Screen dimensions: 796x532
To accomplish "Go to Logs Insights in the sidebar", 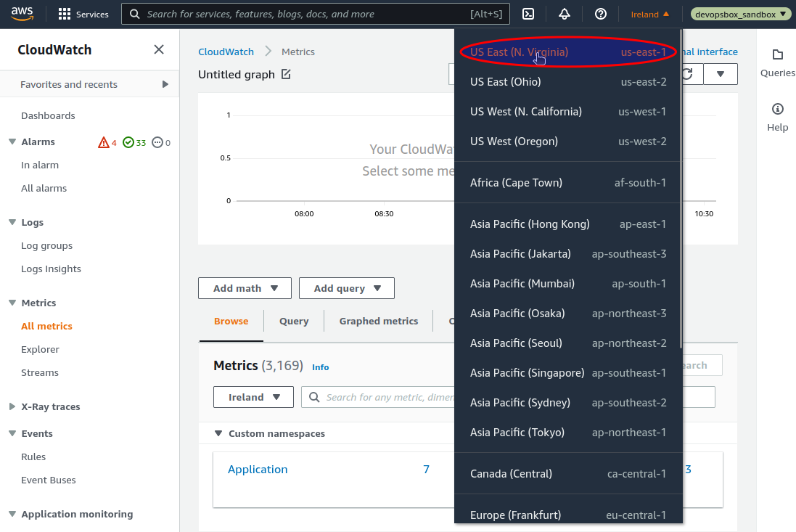I will tap(51, 269).
